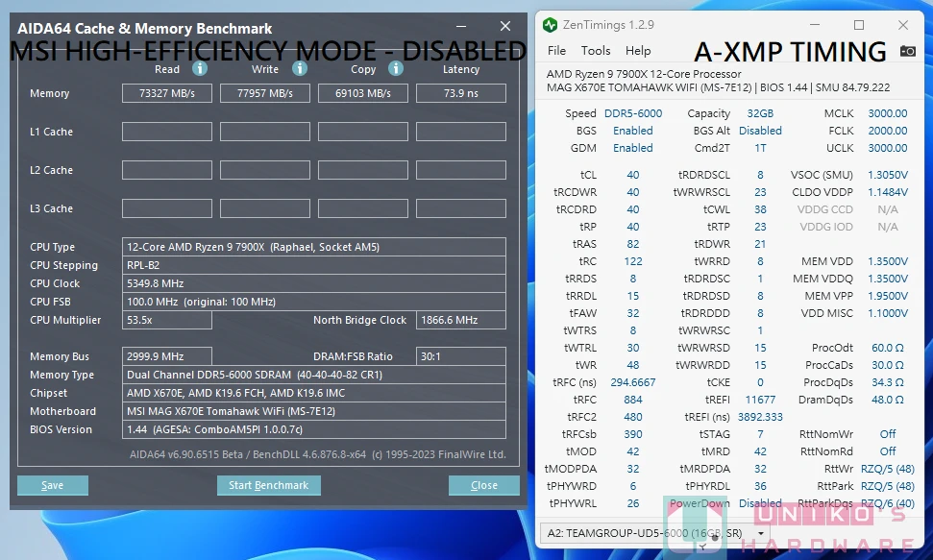This screenshot has height=560, width=933.
Task: Click the CPU Type field value
Action: click(314, 247)
